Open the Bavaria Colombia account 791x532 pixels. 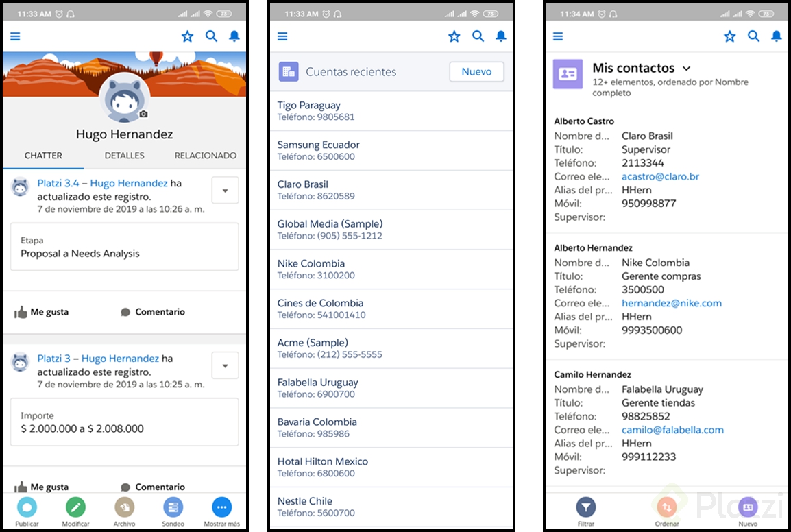[391, 428]
